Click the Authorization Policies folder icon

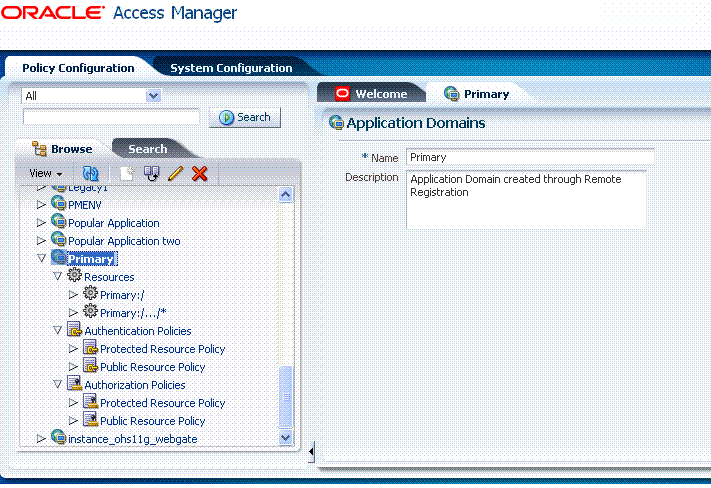click(x=74, y=383)
